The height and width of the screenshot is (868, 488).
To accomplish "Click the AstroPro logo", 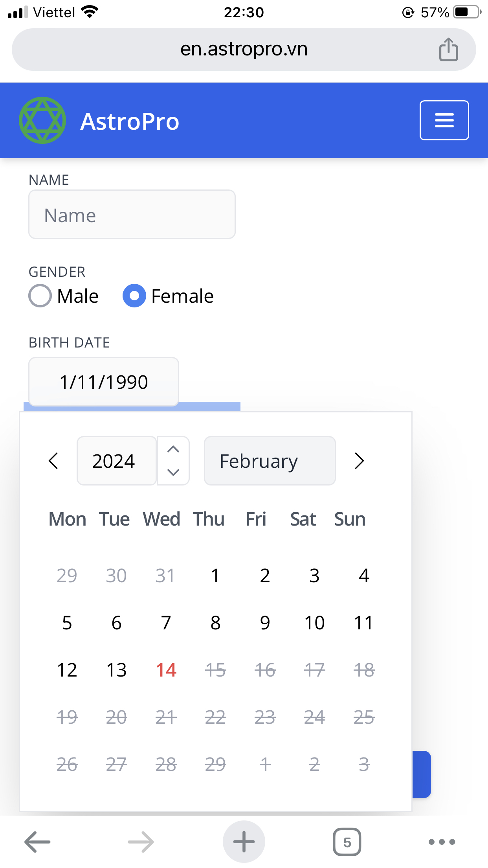I will click(x=42, y=120).
